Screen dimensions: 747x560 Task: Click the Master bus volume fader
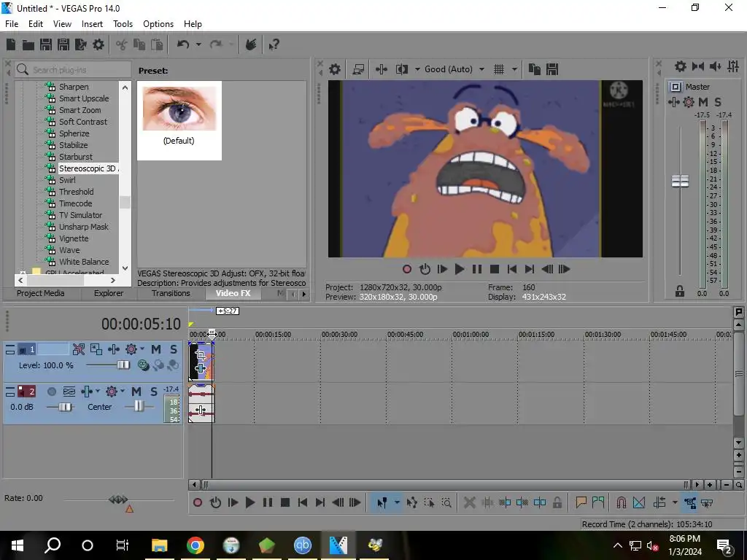point(680,181)
